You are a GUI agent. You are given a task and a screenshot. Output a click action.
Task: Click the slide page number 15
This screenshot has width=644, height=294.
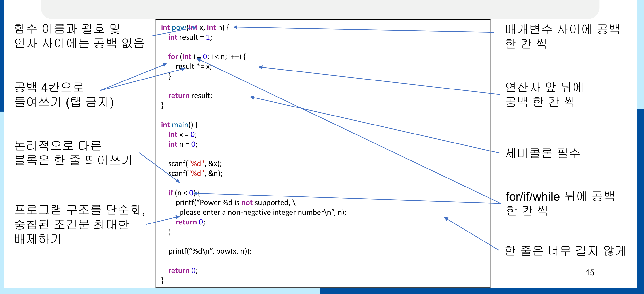[x=590, y=273]
